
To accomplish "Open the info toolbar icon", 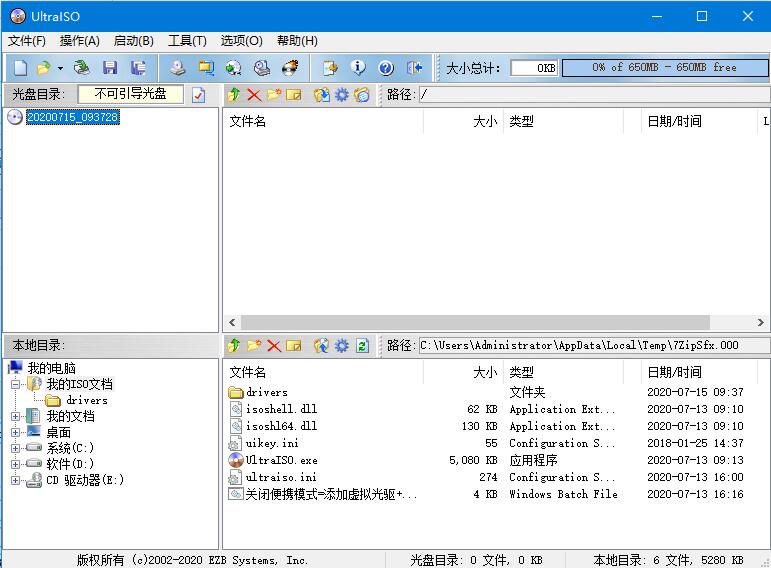I will pyautogui.click(x=358, y=67).
